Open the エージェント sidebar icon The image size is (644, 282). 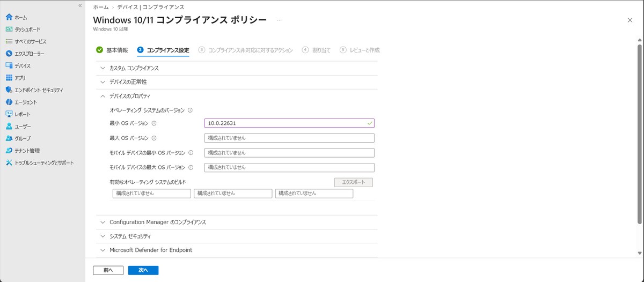click(9, 102)
